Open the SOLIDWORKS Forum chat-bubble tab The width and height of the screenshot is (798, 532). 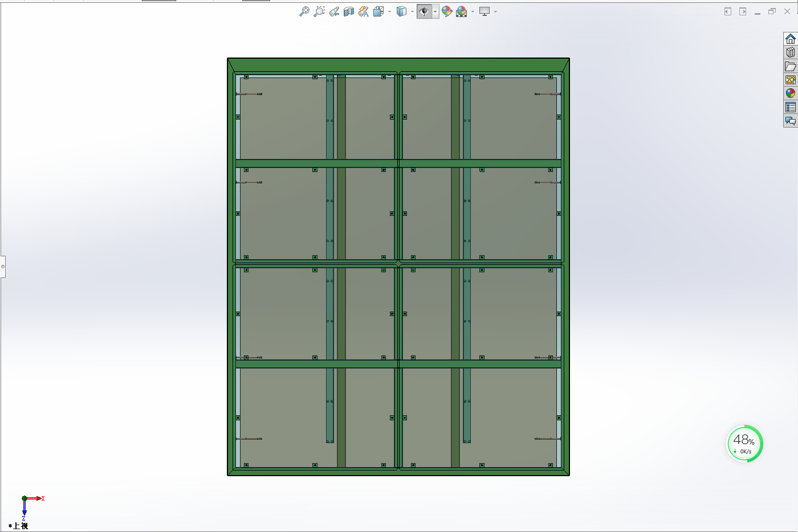pos(791,121)
